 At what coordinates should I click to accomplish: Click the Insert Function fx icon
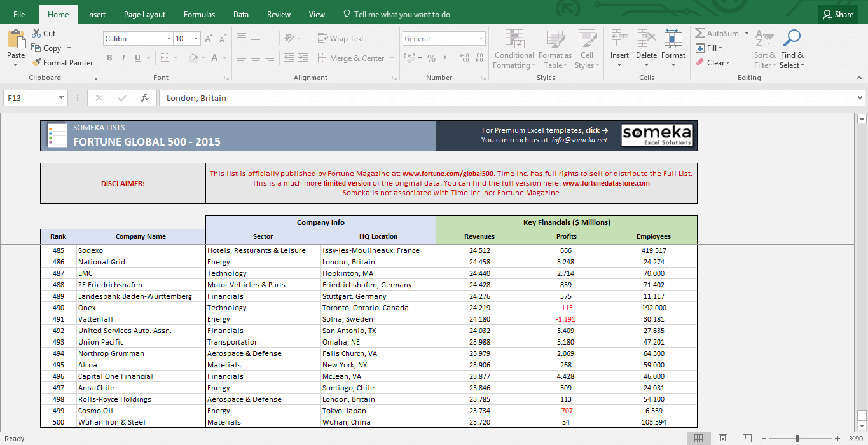[145, 98]
